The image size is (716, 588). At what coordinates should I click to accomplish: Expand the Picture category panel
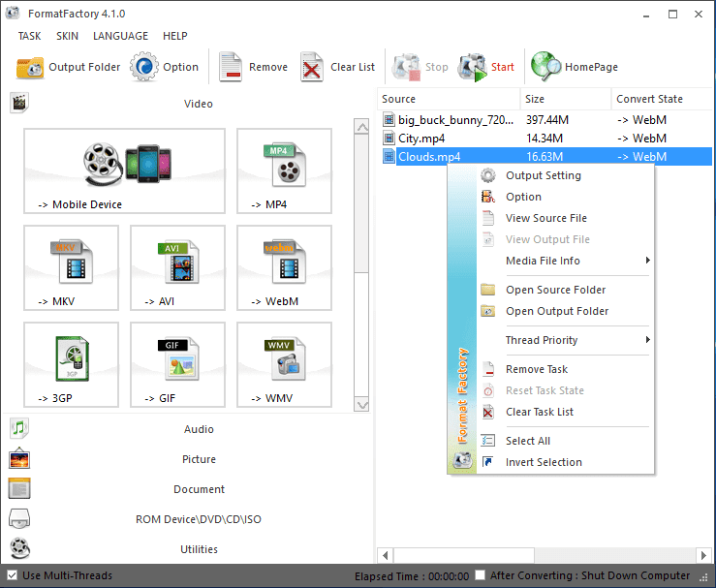(x=199, y=459)
